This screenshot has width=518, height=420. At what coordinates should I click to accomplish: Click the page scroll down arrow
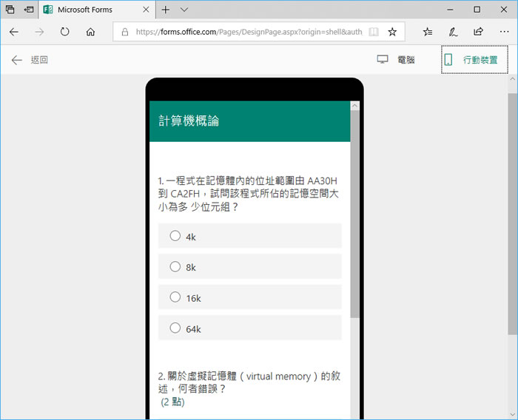point(512,414)
